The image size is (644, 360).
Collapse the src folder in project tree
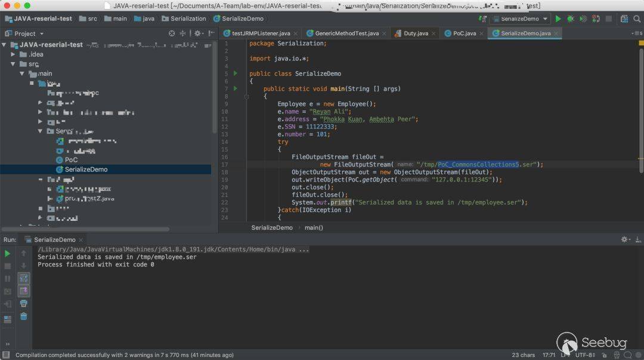14,64
